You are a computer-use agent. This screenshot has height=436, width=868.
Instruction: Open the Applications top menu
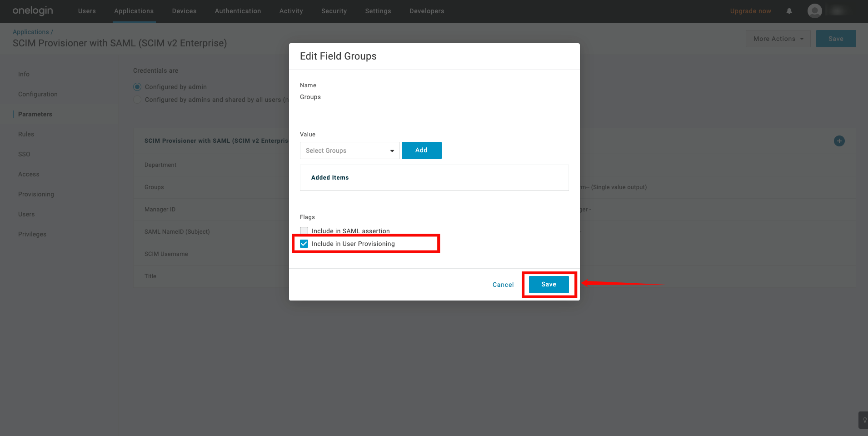(x=134, y=11)
